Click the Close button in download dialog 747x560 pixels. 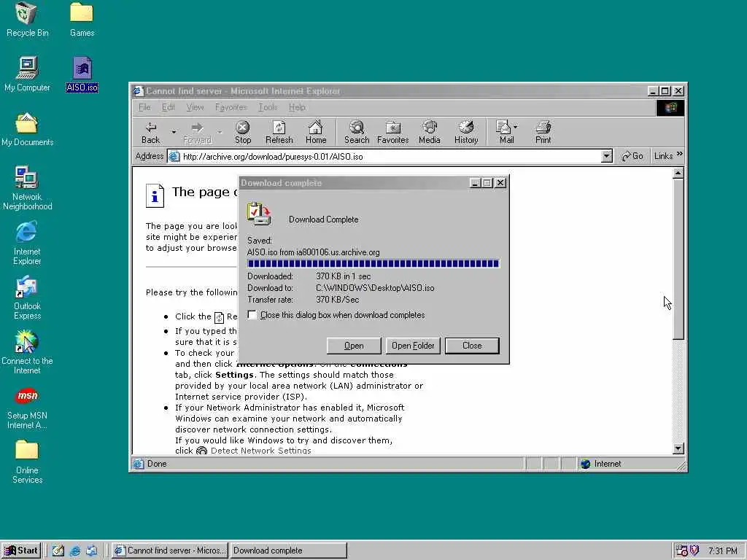point(472,346)
